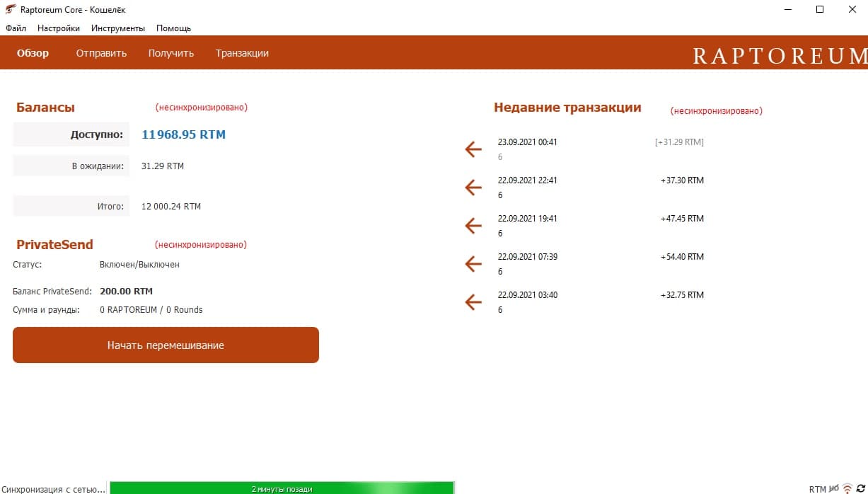Click the Raptoreum app icon in title bar
Viewport: 868px width, 494px height.
(11, 10)
